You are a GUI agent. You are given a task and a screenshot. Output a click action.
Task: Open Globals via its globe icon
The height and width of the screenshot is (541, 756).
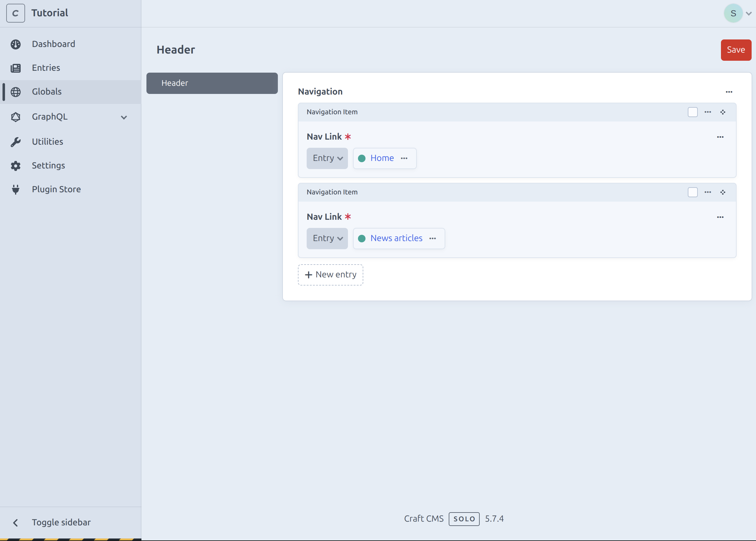point(16,92)
